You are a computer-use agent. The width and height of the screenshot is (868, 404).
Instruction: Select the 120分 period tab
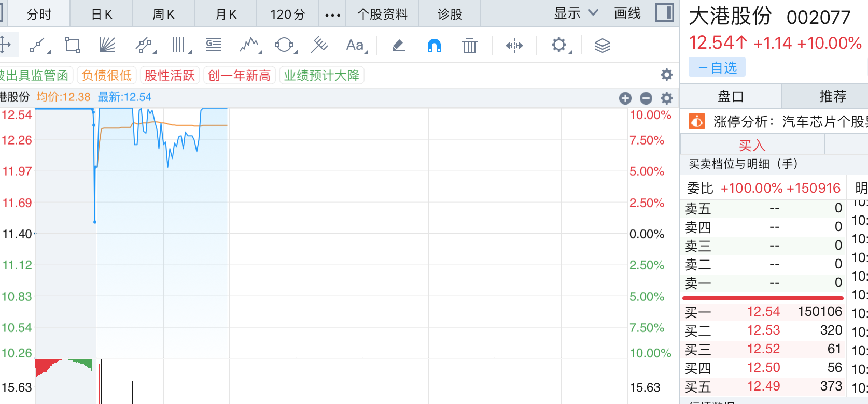click(288, 14)
